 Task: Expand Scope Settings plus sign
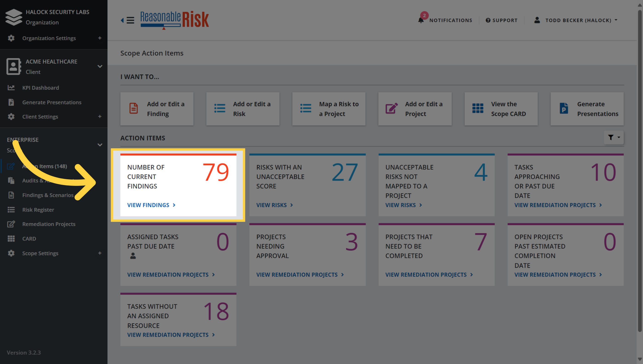click(x=100, y=253)
